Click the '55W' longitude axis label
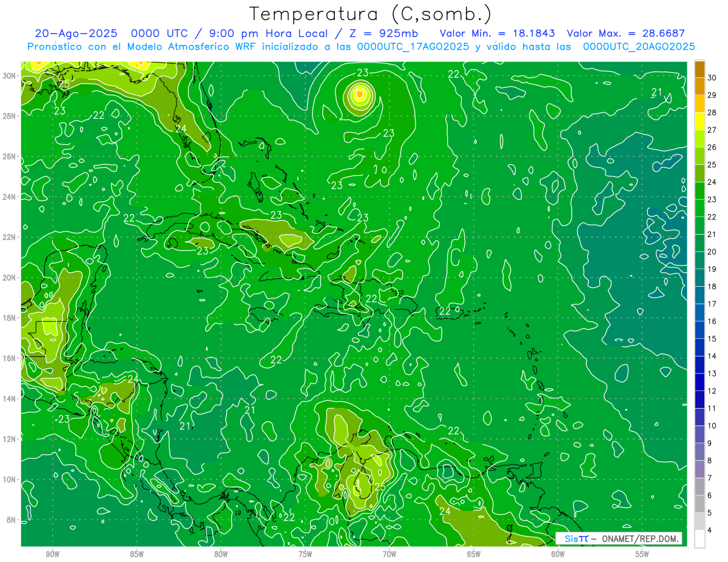 642,554
